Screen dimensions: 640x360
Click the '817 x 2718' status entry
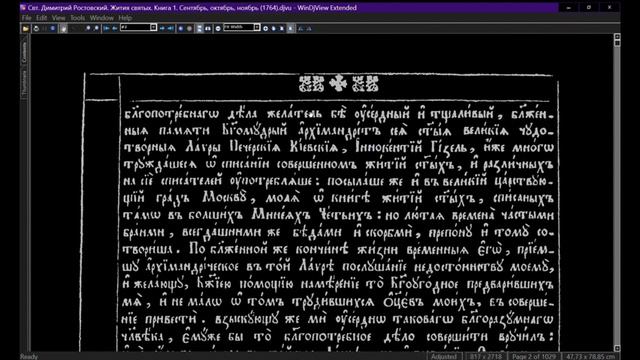[485, 356]
